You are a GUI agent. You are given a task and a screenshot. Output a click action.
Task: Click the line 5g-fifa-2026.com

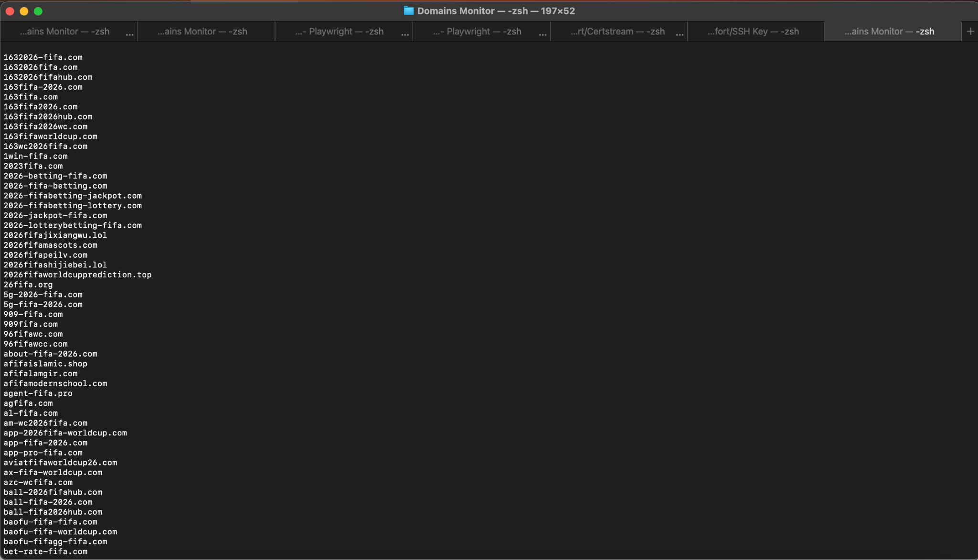coord(43,305)
